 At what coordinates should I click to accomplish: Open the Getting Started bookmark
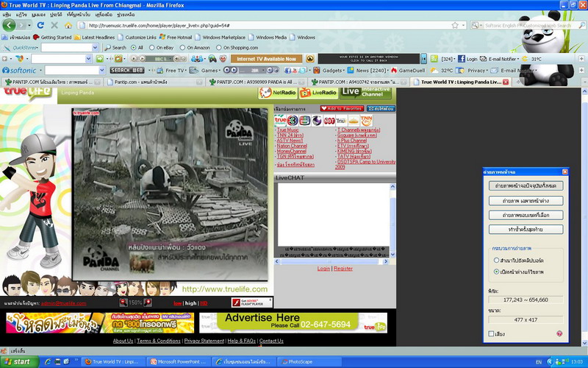click(x=52, y=38)
